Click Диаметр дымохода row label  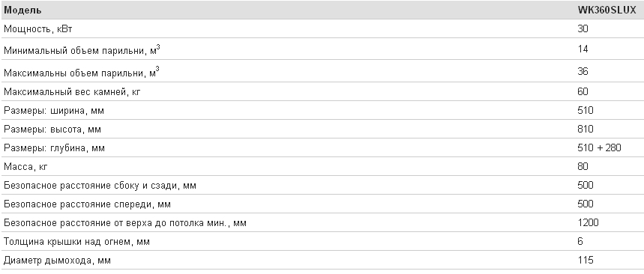click(58, 261)
